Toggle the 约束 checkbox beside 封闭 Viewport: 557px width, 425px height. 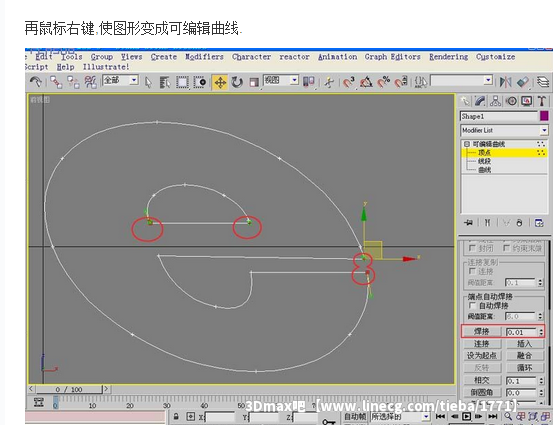[506, 248]
